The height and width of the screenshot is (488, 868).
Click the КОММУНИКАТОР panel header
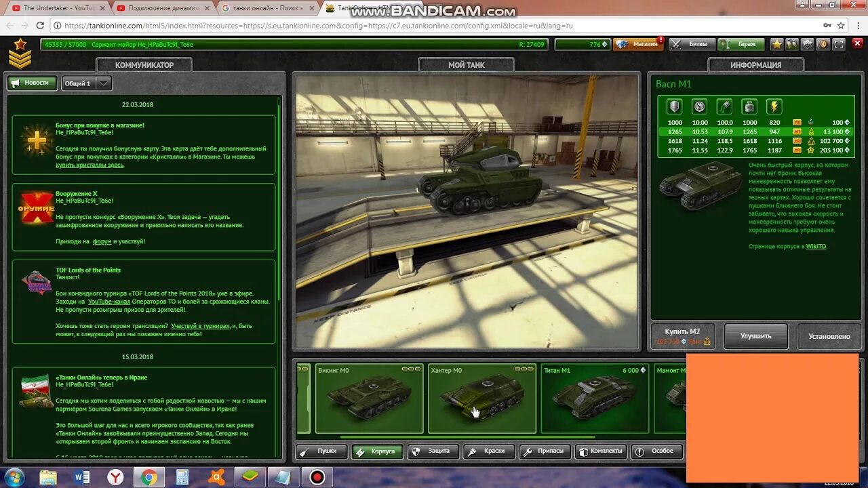[x=144, y=65]
